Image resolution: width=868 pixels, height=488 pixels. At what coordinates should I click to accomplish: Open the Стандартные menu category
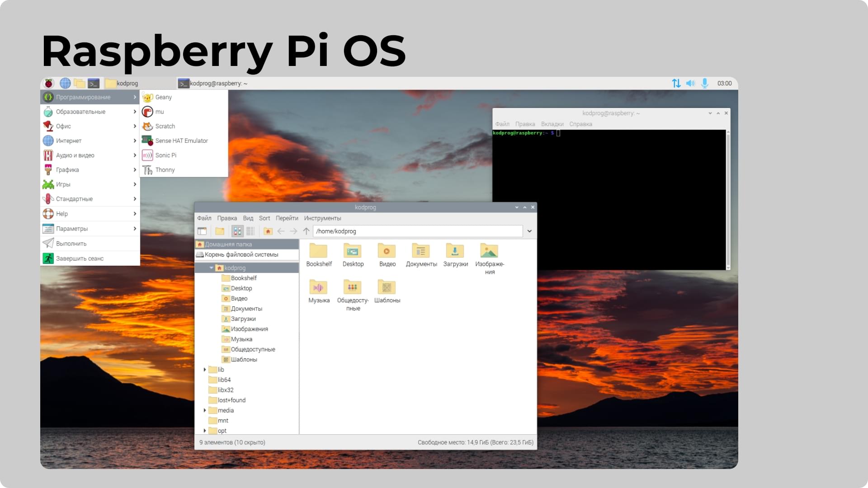click(90, 199)
